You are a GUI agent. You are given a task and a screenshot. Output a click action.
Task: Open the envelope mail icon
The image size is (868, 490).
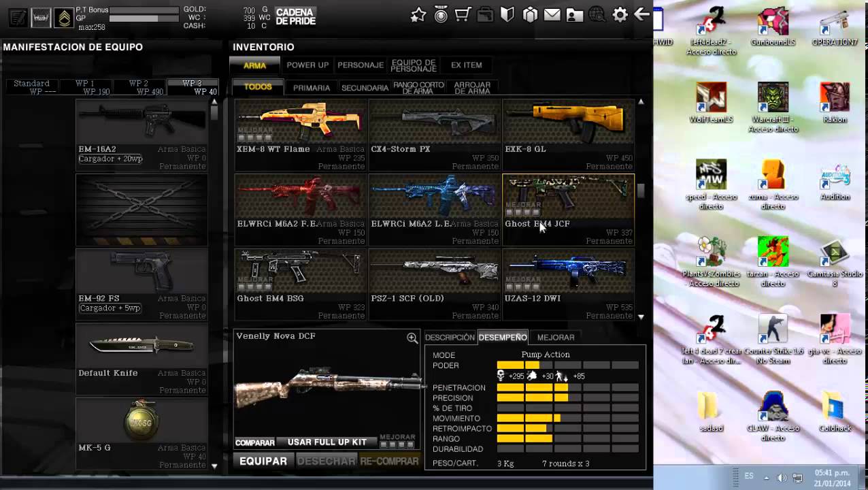tap(552, 15)
